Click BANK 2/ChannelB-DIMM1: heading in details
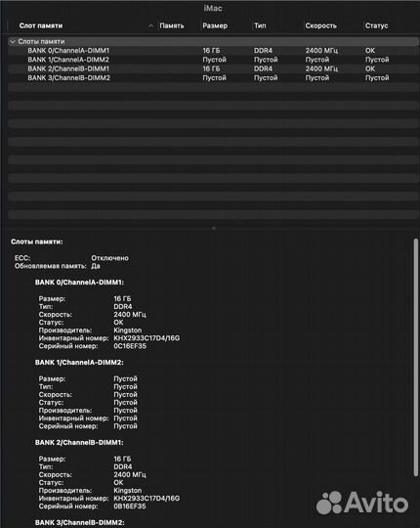The image size is (420, 528). [79, 443]
